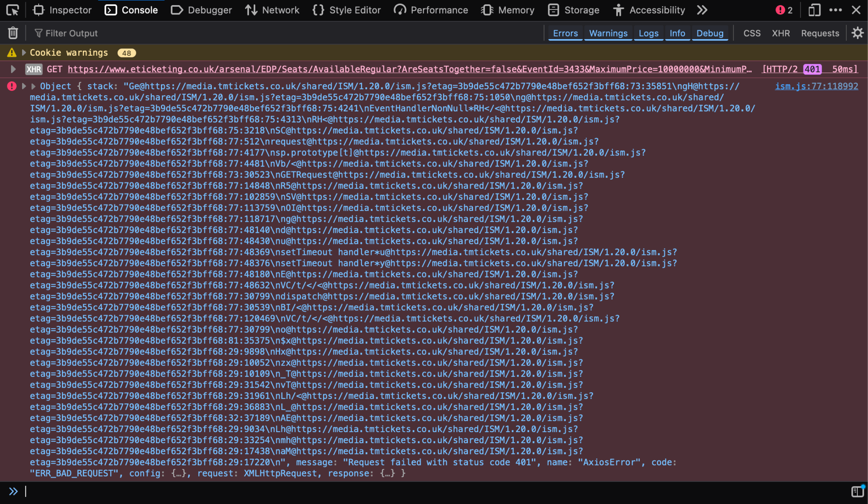Open console settings gear

click(x=857, y=33)
